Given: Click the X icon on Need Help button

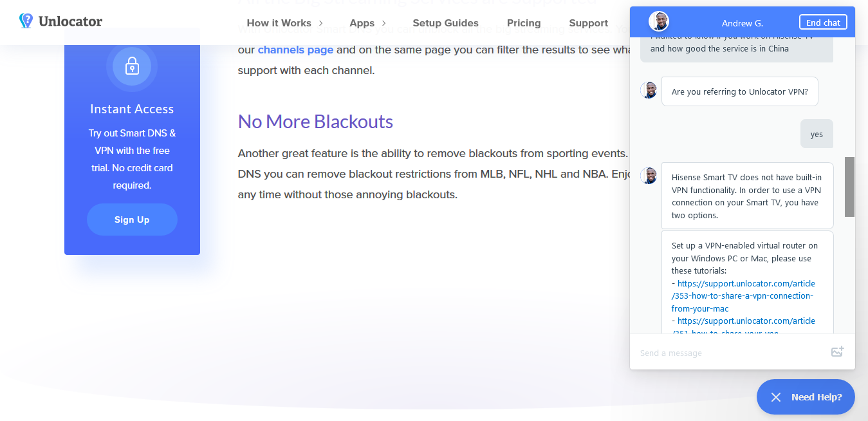Looking at the screenshot, I should [x=776, y=397].
